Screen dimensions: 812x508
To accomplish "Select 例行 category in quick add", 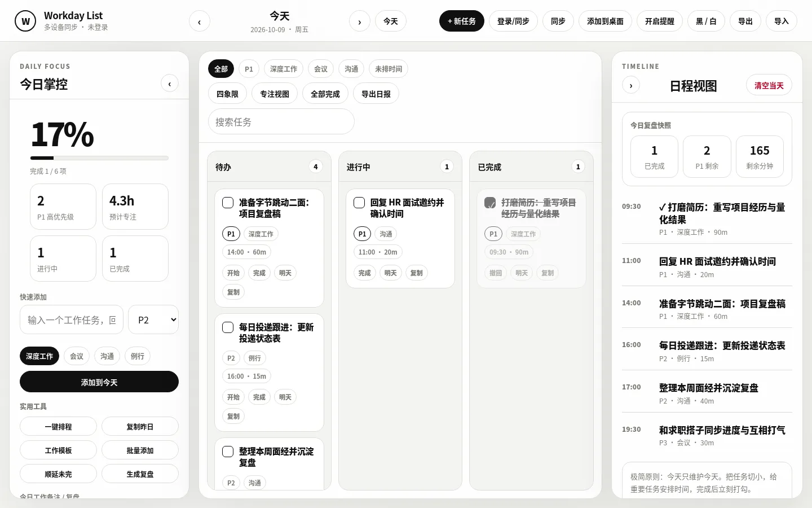I will (138, 356).
